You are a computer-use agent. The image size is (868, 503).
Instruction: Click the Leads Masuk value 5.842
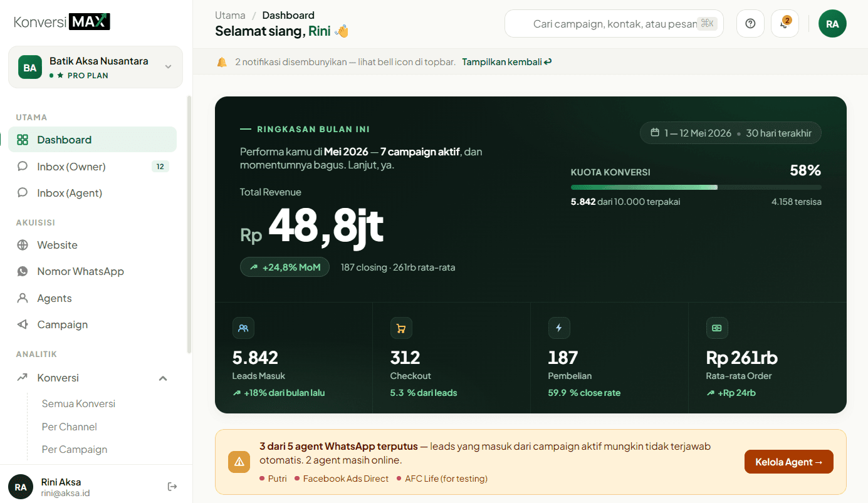coord(255,358)
